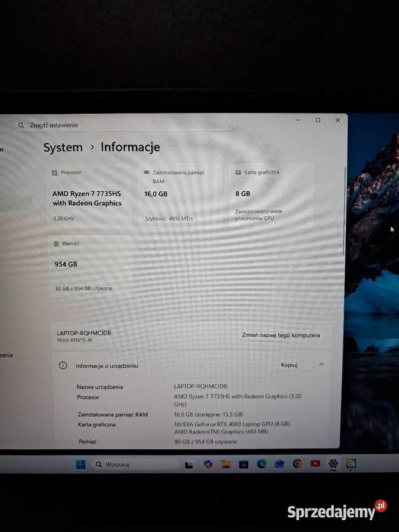Screen dimensions: 399x532
Task: Open YouTube app from the taskbar
Action: point(315,463)
